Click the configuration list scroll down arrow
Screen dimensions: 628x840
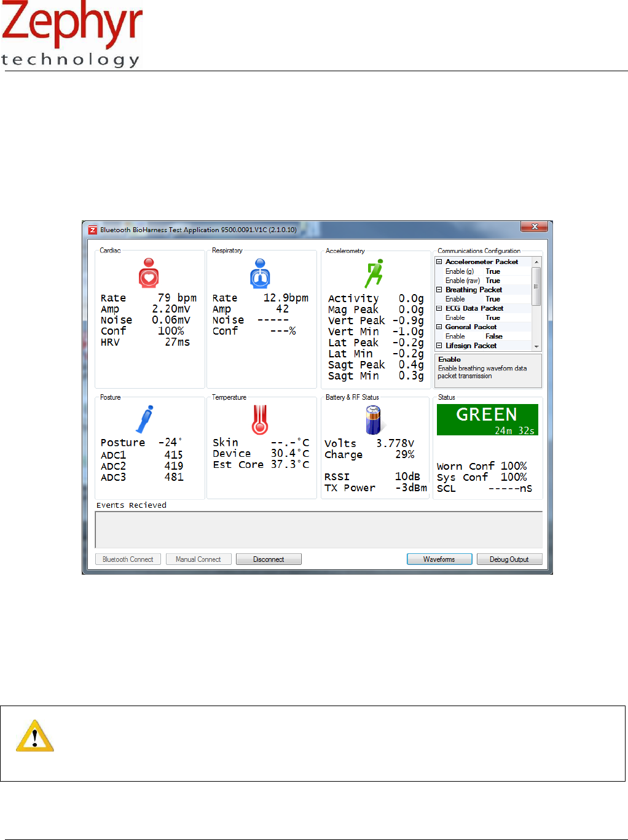pos(536,346)
